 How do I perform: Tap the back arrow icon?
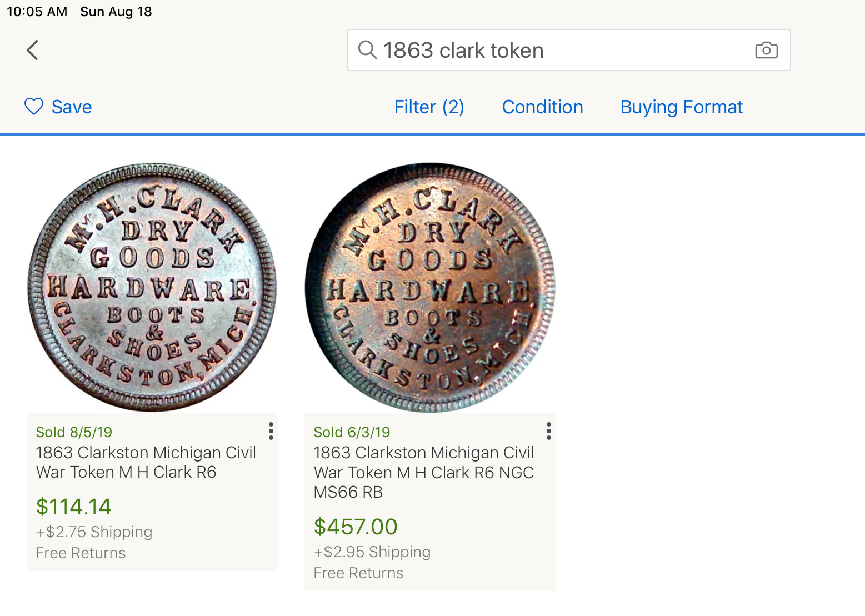(x=33, y=50)
